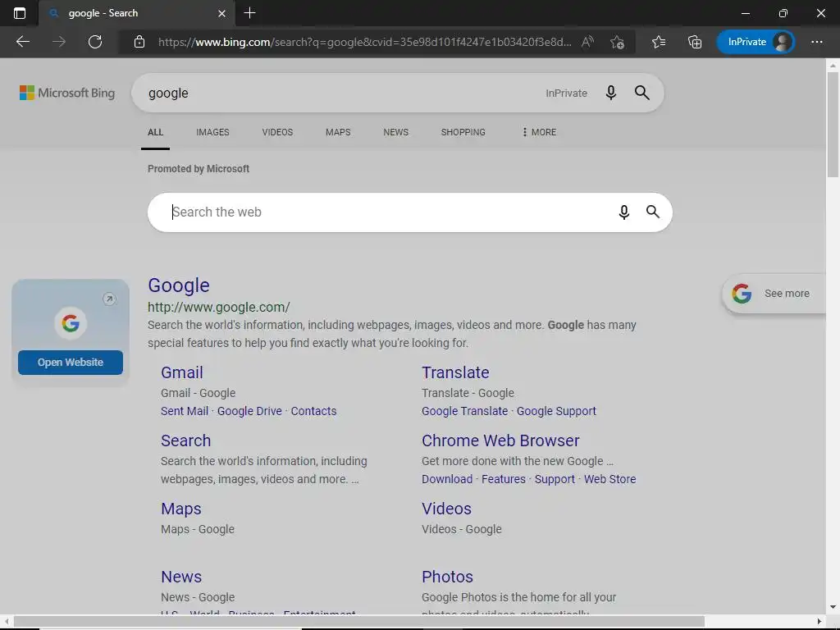Open the Google Translate link

point(464,411)
